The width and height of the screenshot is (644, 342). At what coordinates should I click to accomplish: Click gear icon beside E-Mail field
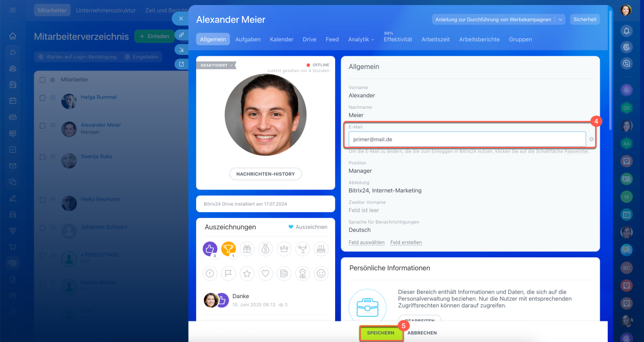pyautogui.click(x=592, y=139)
